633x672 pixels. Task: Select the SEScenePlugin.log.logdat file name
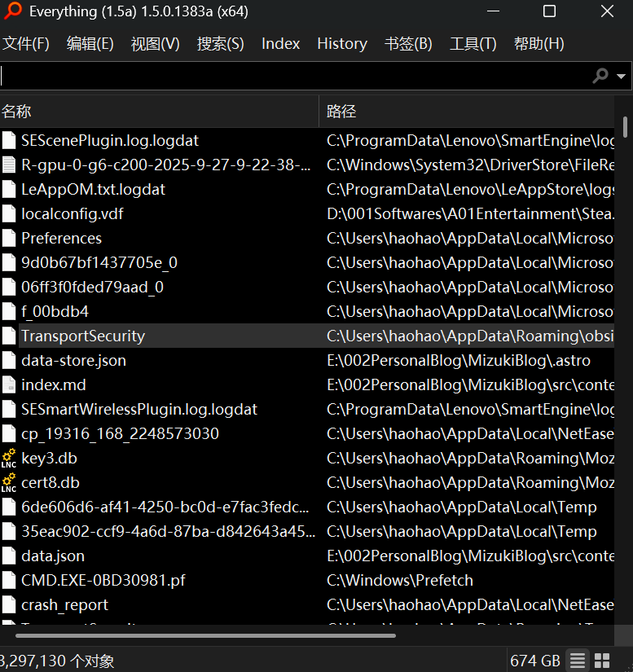110,141
